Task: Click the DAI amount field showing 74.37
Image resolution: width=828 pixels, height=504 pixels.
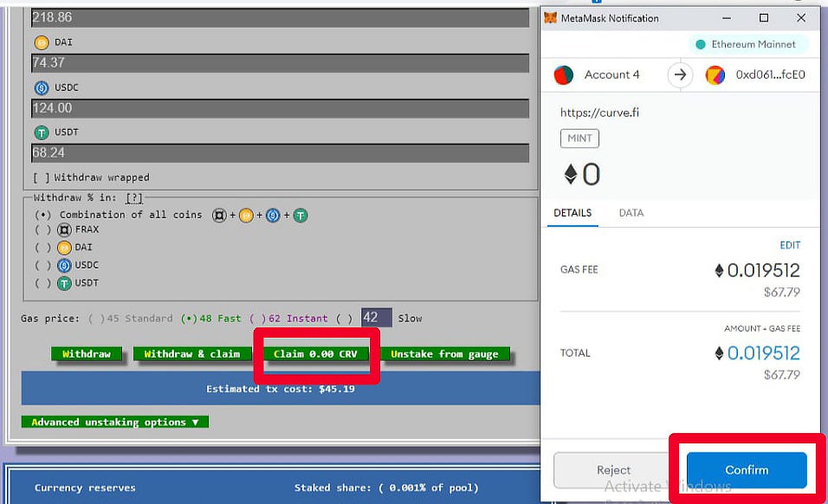Action: (280, 63)
